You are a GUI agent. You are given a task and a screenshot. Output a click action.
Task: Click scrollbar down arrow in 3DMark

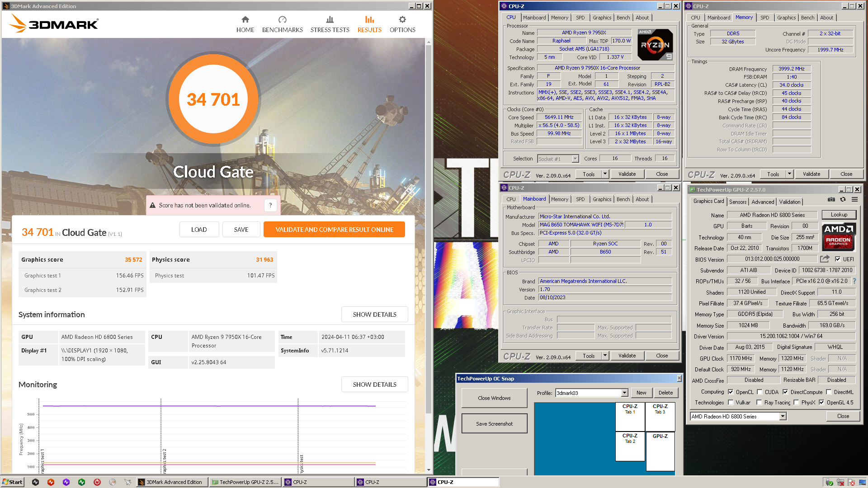coord(429,470)
